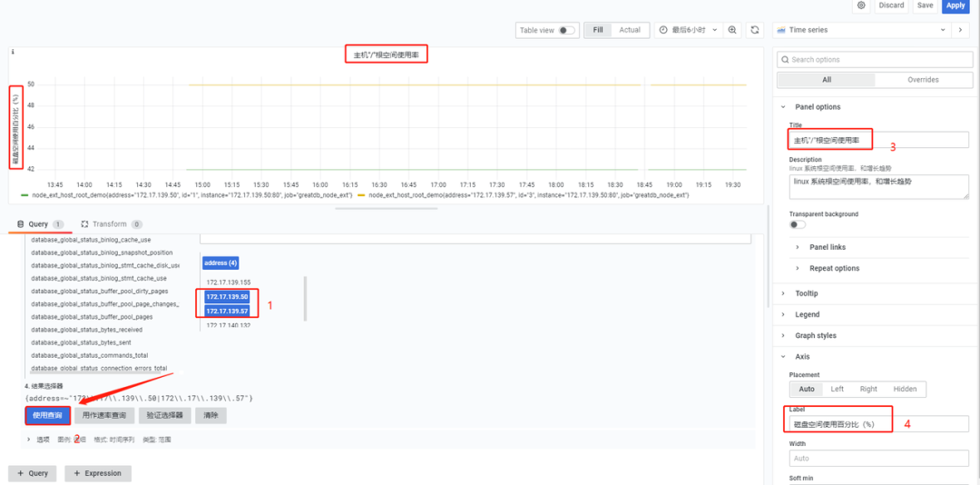Switch to the Overrides tab
980x485 pixels.
point(923,80)
